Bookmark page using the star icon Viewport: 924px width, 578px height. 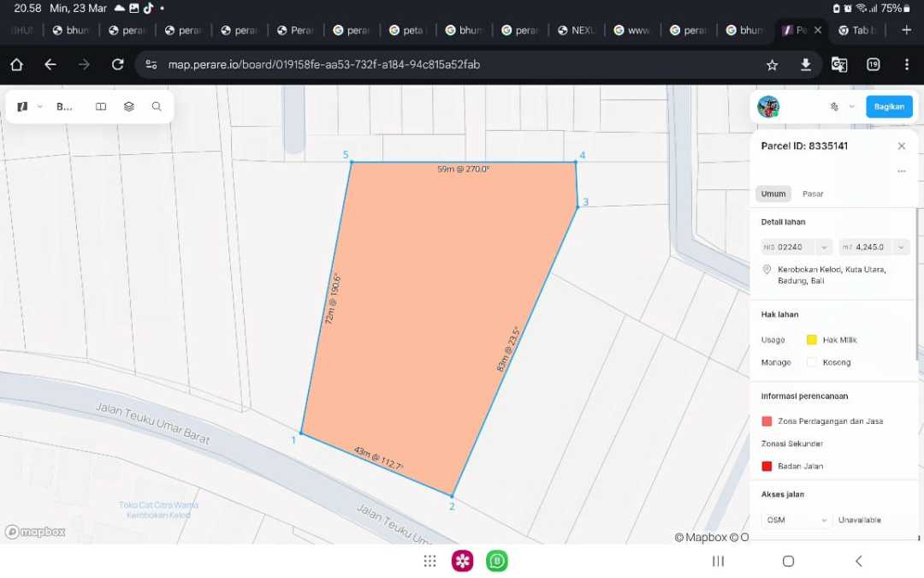coord(772,64)
